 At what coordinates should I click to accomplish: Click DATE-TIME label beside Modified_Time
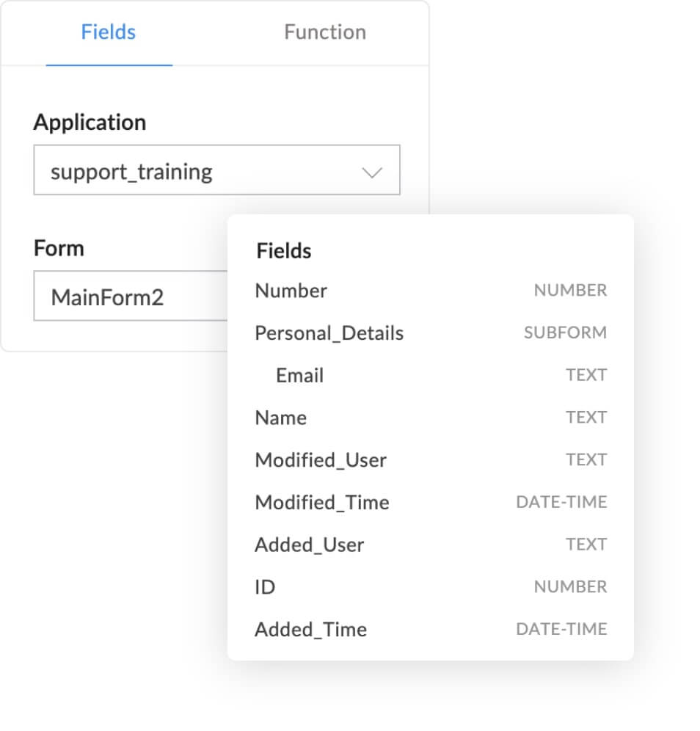[561, 503]
